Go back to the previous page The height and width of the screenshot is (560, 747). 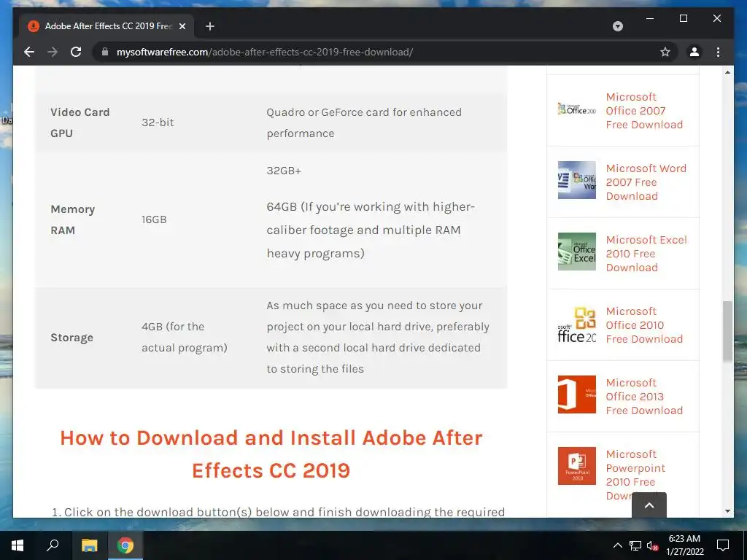(29, 52)
